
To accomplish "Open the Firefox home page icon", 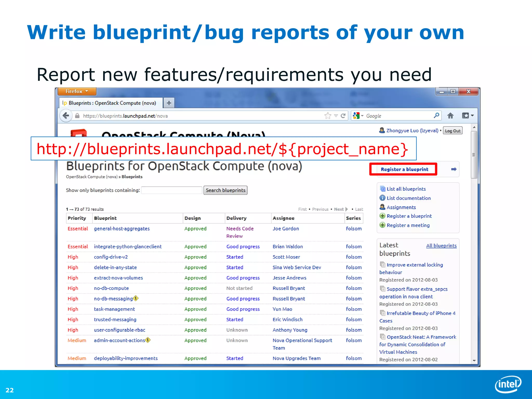I will pos(450,116).
